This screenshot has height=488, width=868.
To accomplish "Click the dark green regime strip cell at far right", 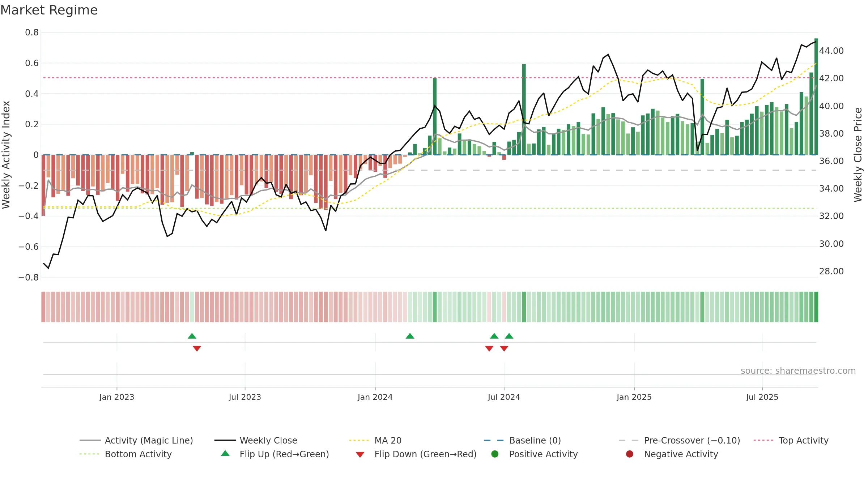I will [816, 307].
